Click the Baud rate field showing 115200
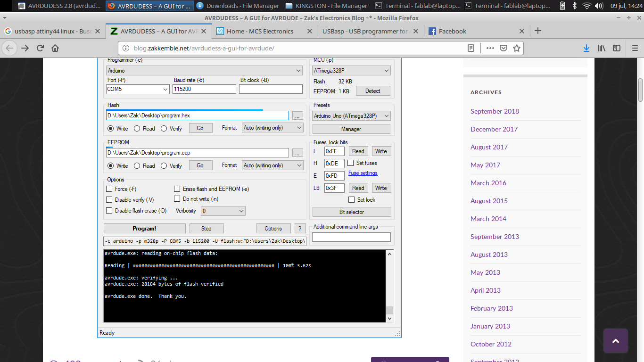The width and height of the screenshot is (644, 362). (x=204, y=89)
